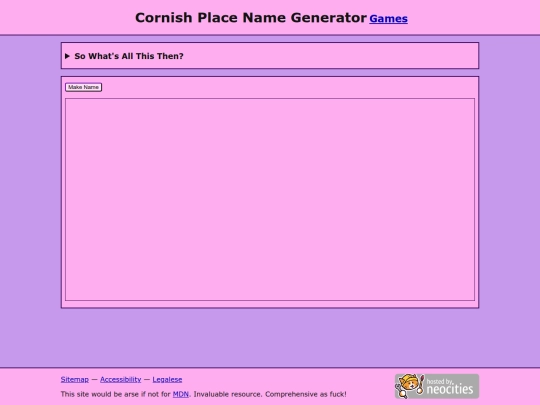The image size is (540, 405).
Task: Click the Cornish Place Name Generator heading
Action: click(251, 18)
